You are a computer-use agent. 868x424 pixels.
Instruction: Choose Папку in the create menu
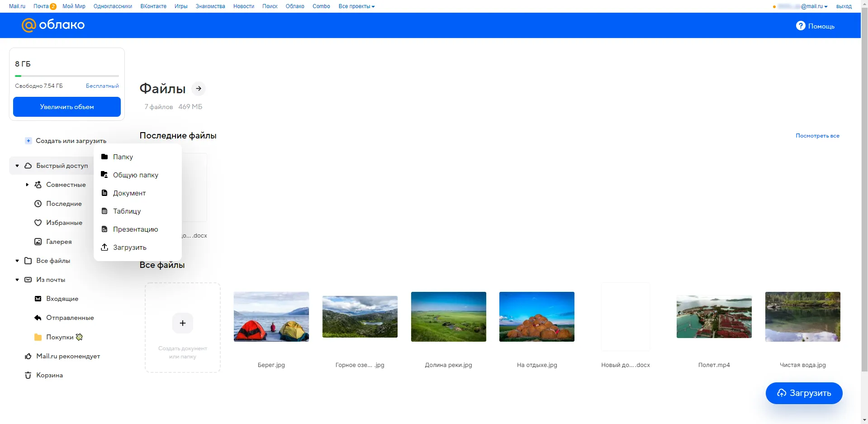pos(138,157)
